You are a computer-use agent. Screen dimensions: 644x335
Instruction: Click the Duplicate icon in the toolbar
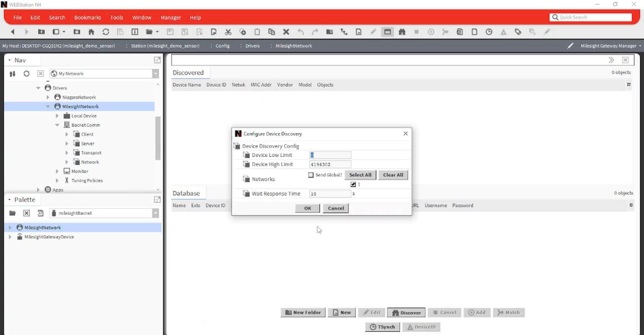pyautogui.click(x=272, y=32)
